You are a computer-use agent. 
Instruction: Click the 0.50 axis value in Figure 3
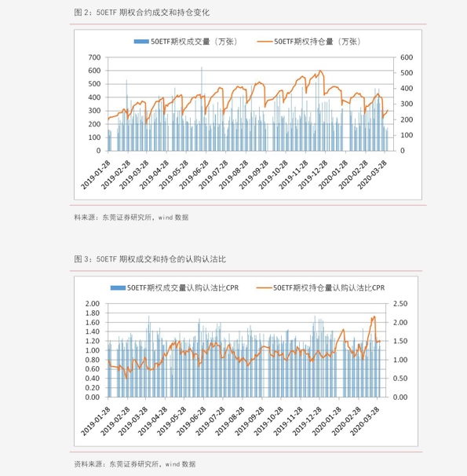[x=400, y=379]
